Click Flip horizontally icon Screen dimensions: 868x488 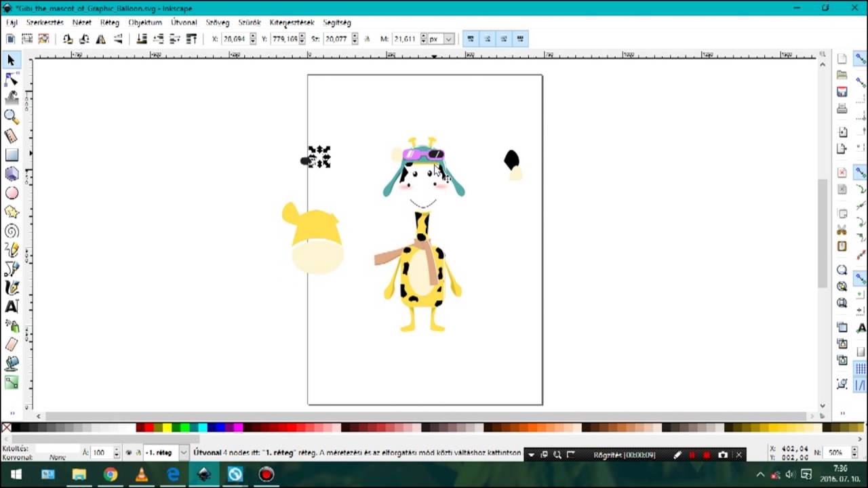(102, 39)
